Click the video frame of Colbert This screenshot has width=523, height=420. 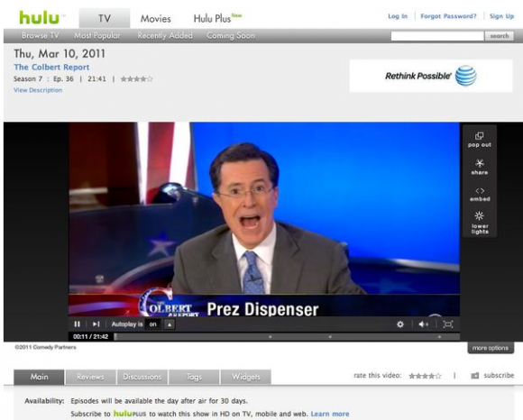264,219
